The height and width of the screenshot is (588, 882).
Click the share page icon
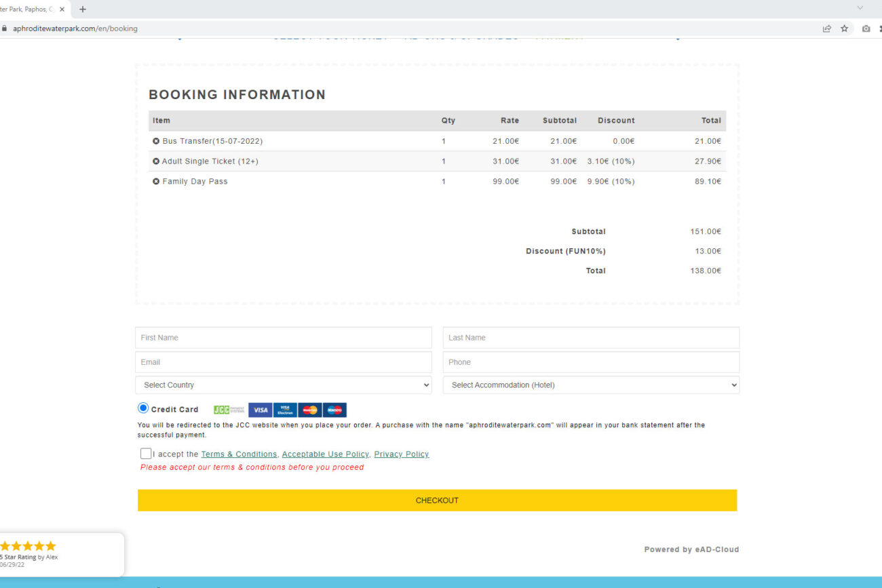tap(826, 28)
